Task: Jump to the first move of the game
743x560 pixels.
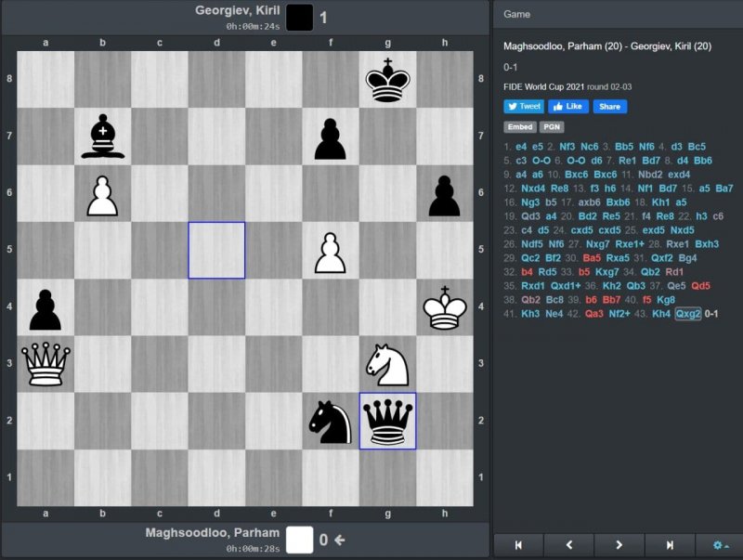Action: click(518, 545)
